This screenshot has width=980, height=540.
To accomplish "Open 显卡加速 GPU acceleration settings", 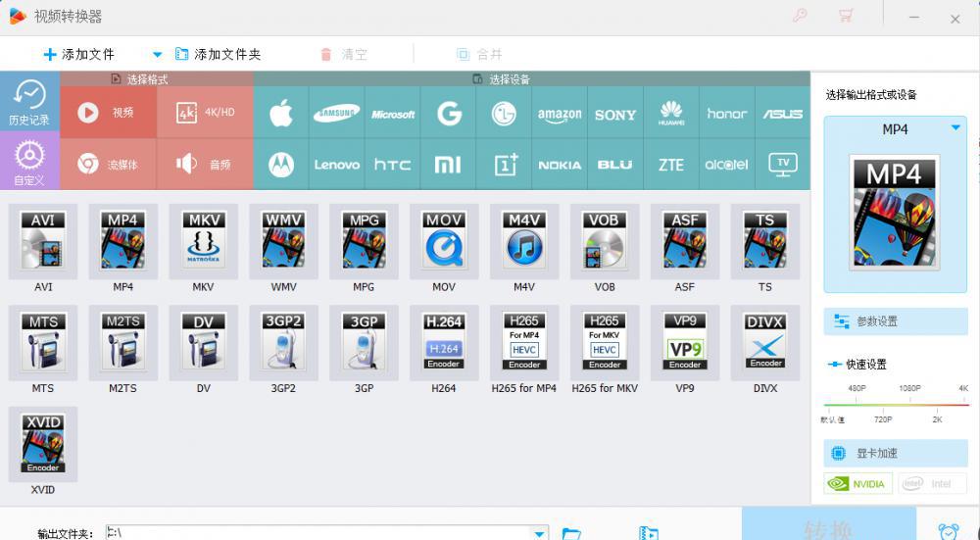I will pos(896,453).
